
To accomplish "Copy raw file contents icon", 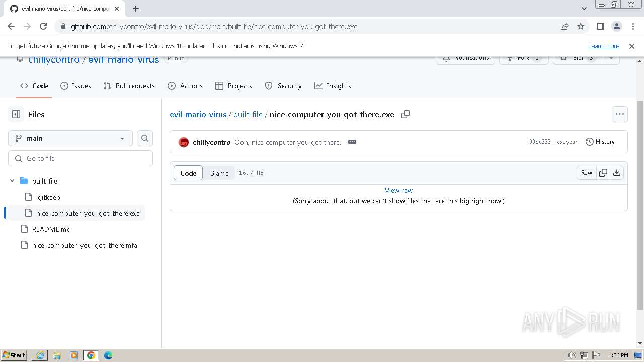I will [603, 173].
